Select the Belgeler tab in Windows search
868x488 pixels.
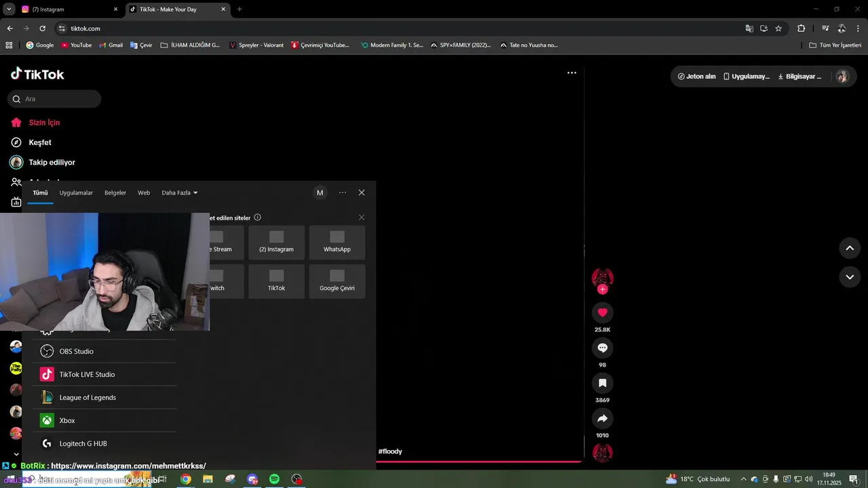click(x=115, y=193)
